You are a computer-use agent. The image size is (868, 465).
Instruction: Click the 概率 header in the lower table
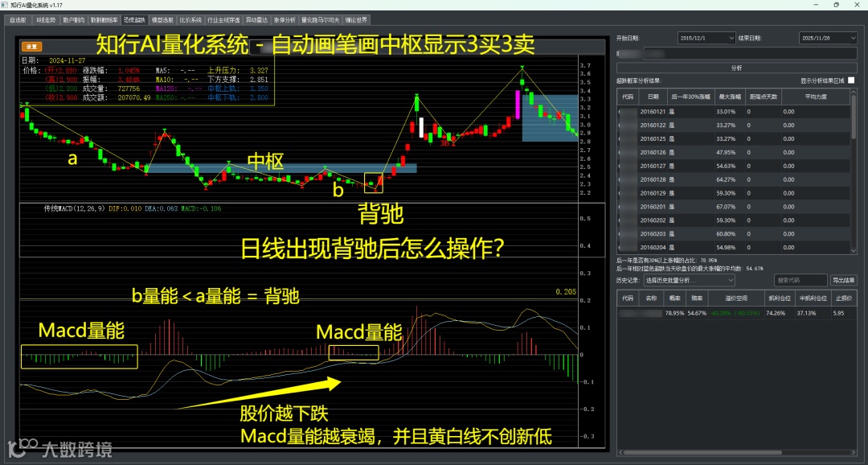[x=674, y=298]
